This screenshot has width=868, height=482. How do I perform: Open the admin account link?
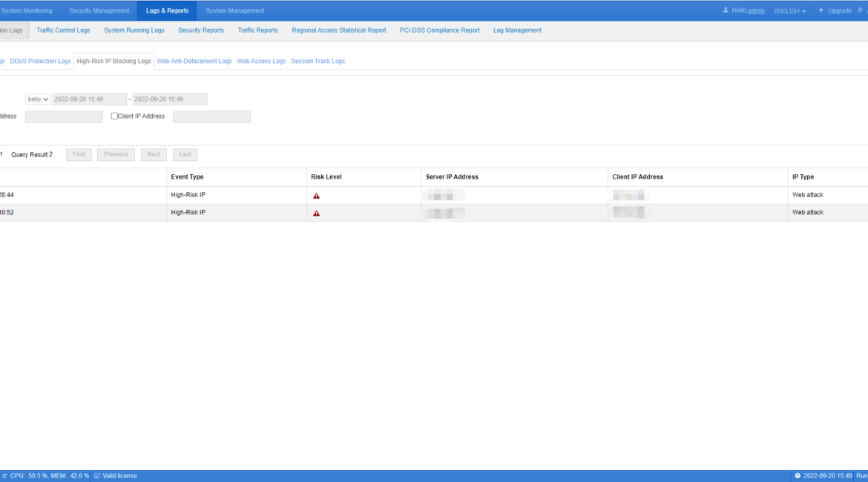tap(756, 10)
